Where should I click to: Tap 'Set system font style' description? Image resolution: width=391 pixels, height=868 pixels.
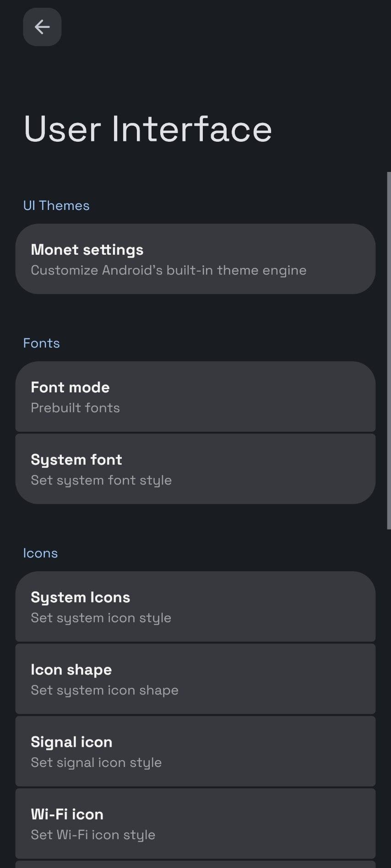pos(101,480)
